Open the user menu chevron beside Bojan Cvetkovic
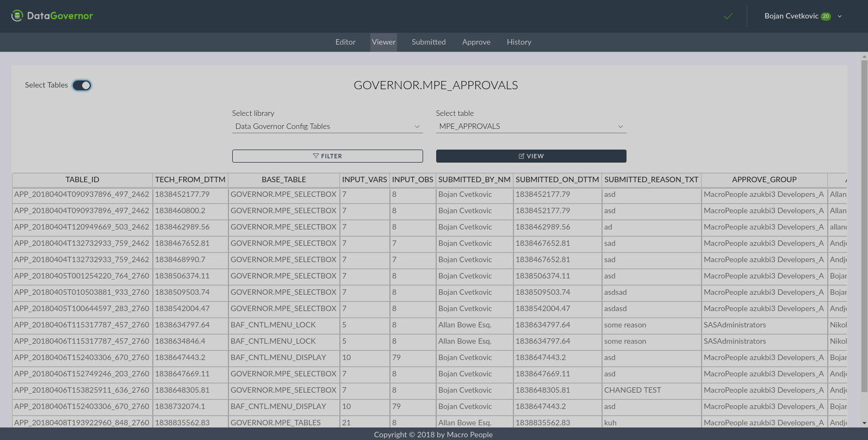The image size is (868, 440). pyautogui.click(x=840, y=16)
